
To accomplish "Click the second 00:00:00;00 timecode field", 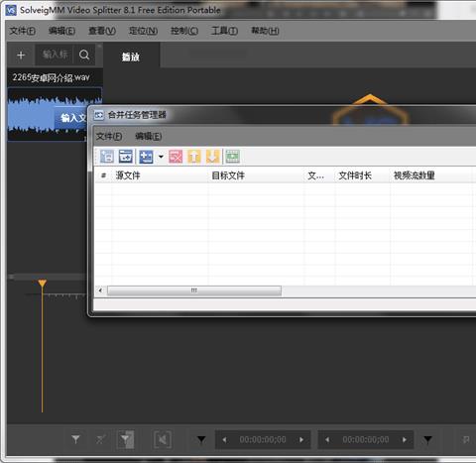I will coord(366,439).
